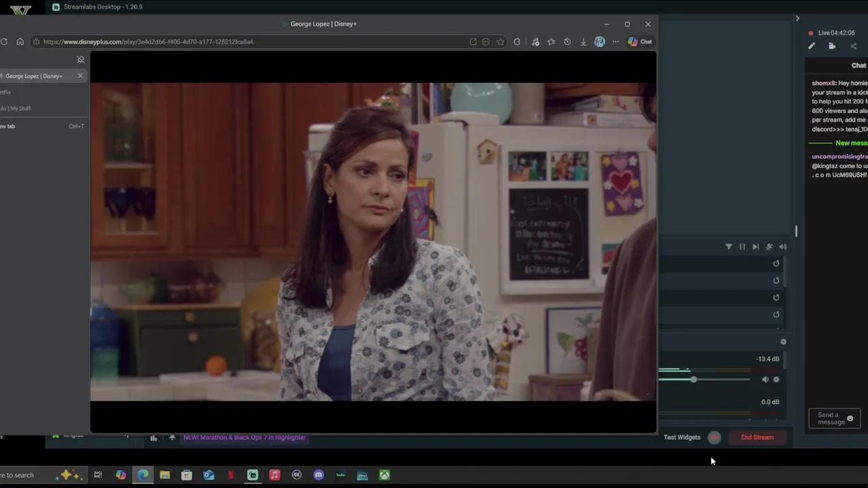Toggle the REC recording button

tap(714, 437)
